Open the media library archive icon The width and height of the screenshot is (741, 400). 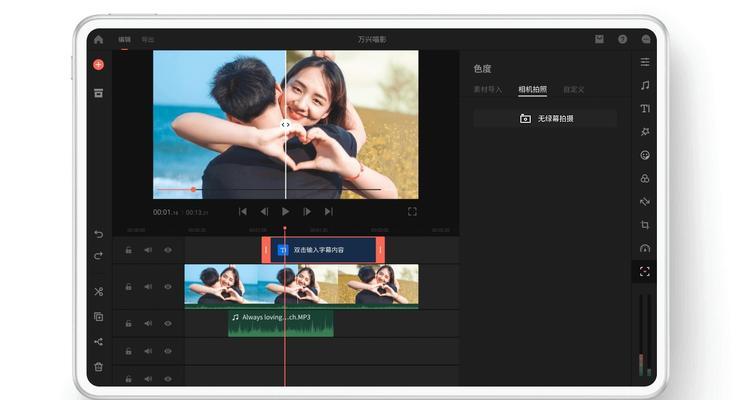(x=98, y=93)
